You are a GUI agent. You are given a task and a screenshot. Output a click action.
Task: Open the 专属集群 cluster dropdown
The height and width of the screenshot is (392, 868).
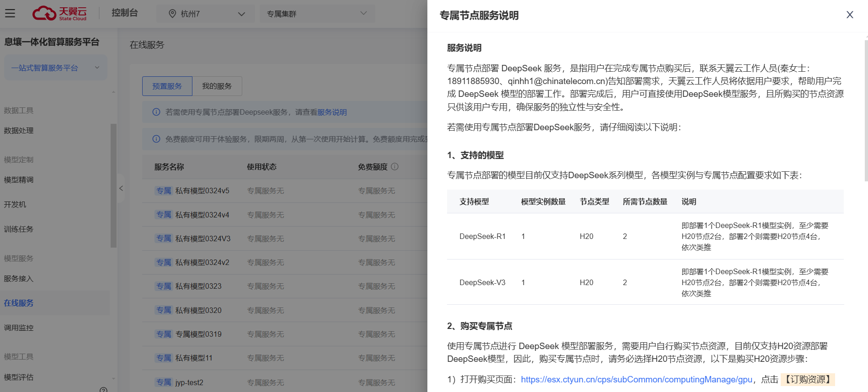[x=317, y=14]
